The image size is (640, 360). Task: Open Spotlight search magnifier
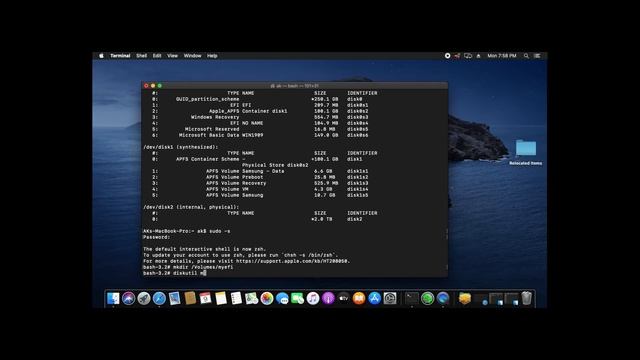[x=526, y=56]
